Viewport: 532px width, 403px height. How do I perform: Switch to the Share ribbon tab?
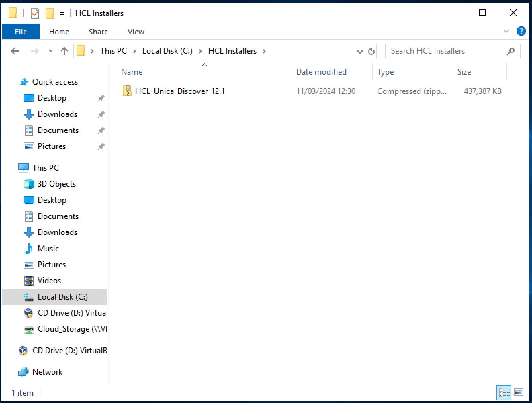[x=98, y=32]
